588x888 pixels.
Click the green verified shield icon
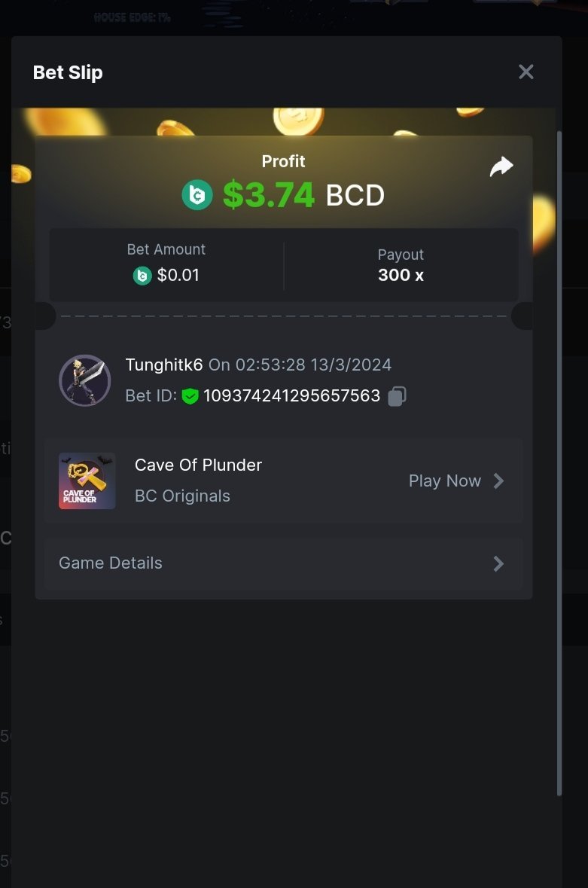[190, 396]
